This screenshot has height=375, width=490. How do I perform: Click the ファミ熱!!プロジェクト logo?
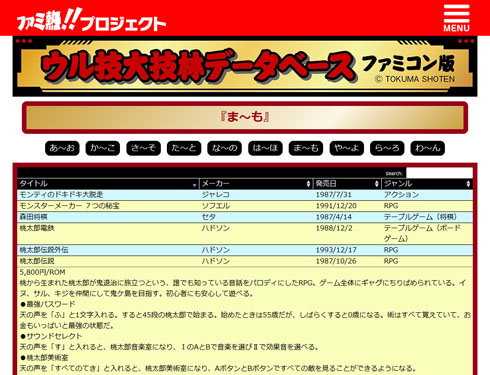coord(91,20)
